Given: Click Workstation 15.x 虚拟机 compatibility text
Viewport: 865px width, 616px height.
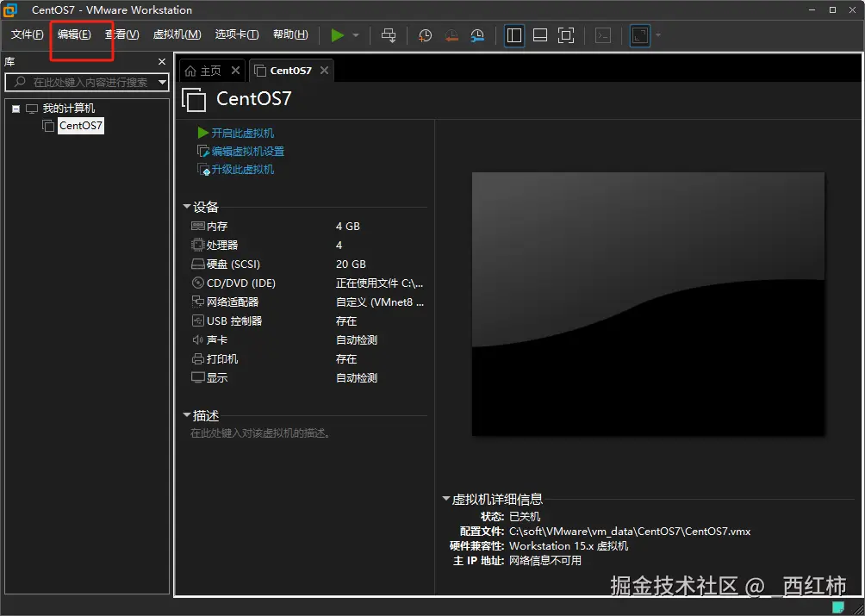Looking at the screenshot, I should [569, 546].
